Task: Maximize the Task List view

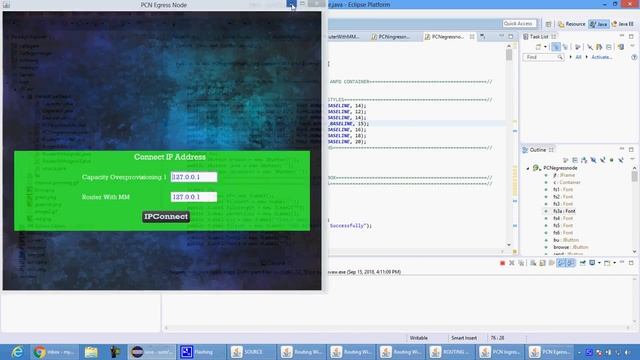Action: [631, 36]
